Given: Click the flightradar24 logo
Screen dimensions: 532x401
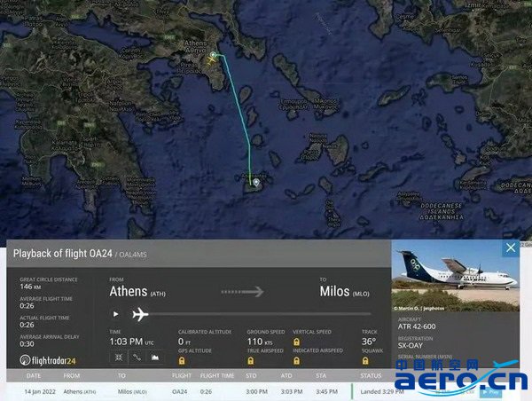Looking at the screenshot, I should [48, 360].
